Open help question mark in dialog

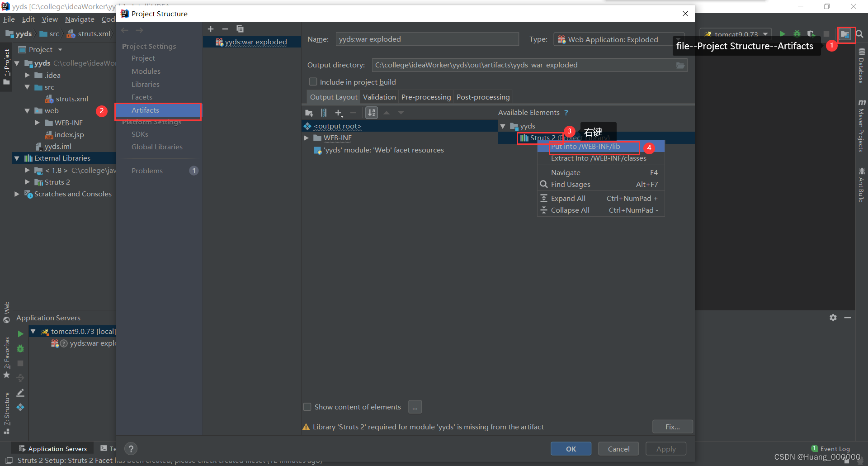click(x=131, y=449)
